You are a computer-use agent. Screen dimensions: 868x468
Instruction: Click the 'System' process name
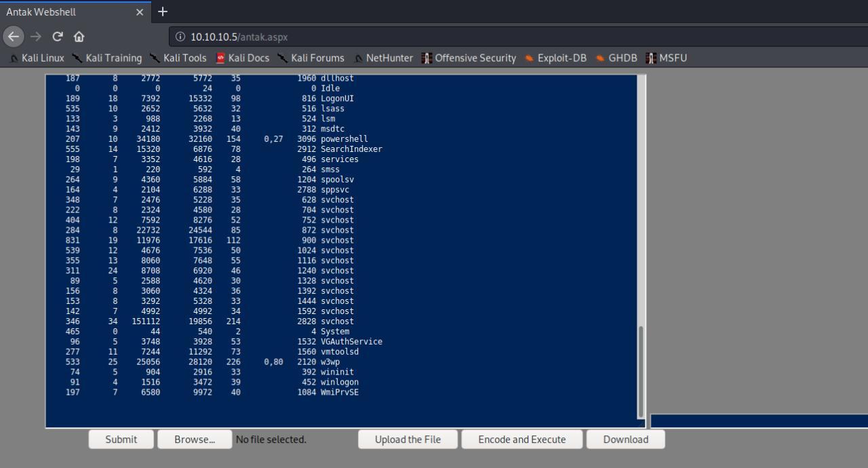tap(335, 332)
